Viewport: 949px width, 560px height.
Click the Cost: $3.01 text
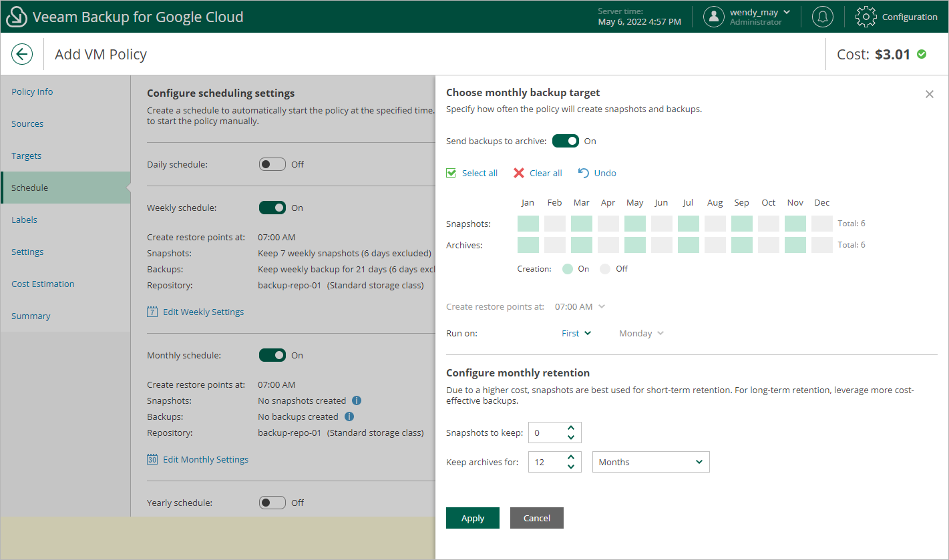click(874, 54)
